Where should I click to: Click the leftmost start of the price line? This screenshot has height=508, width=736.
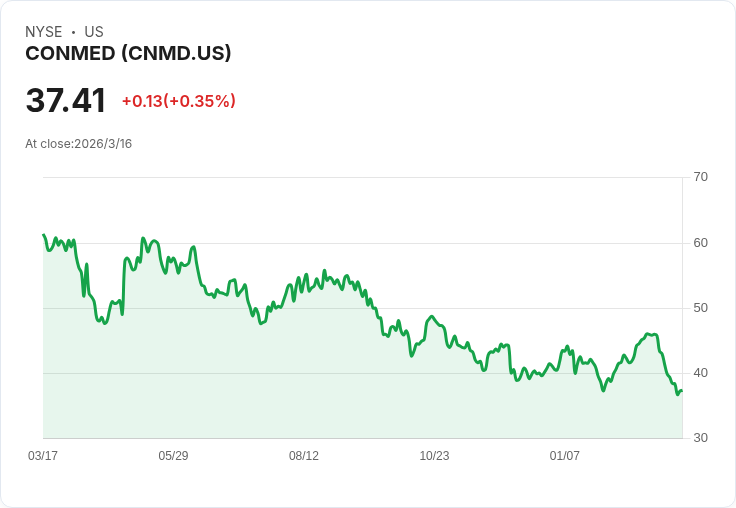(x=44, y=235)
